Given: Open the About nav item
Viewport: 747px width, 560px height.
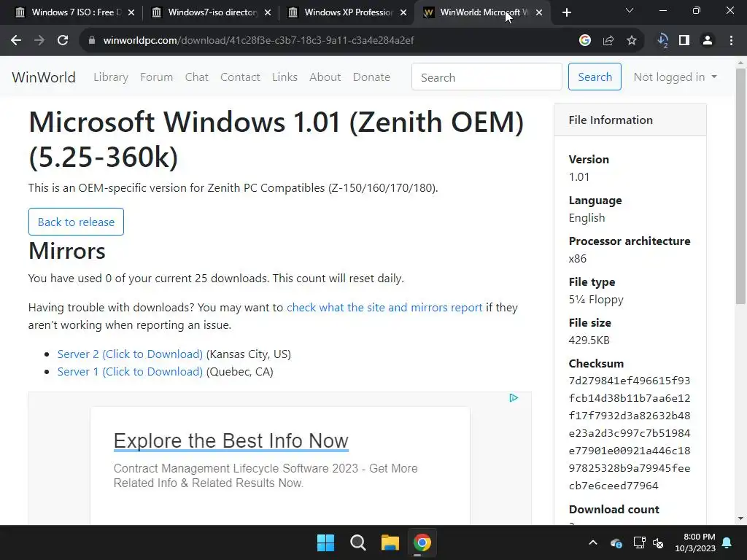Looking at the screenshot, I should pos(325,77).
